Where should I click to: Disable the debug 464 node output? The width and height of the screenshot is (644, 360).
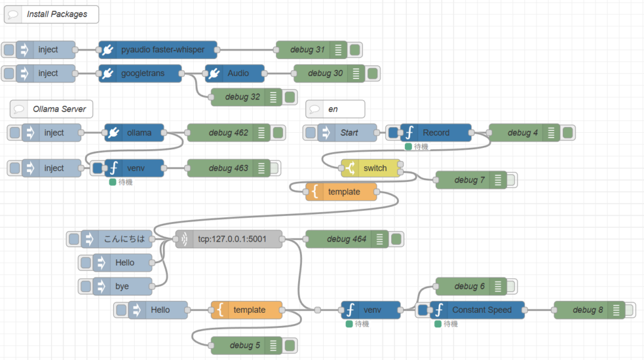pyautogui.click(x=397, y=239)
